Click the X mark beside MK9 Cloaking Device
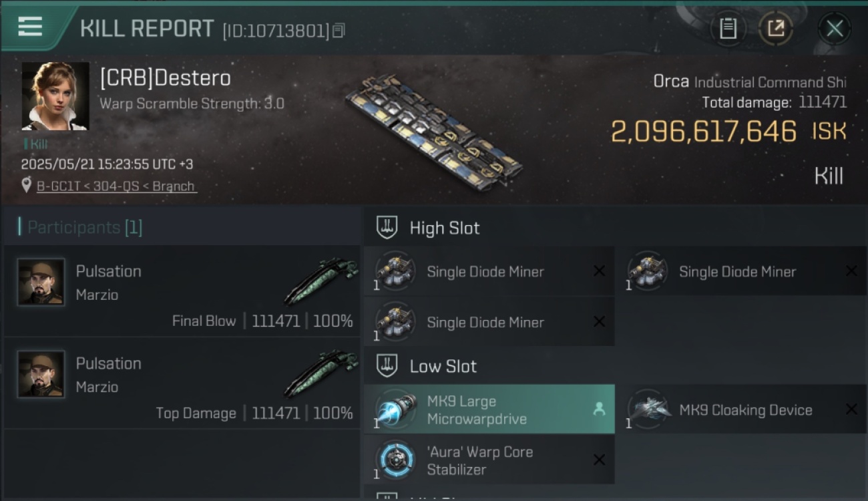The width and height of the screenshot is (868, 501). tap(851, 409)
